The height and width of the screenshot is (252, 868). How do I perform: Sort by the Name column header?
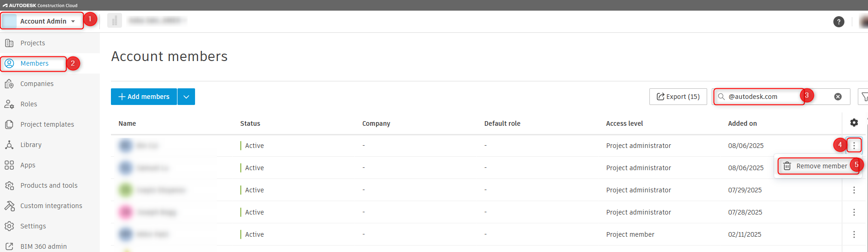[127, 123]
